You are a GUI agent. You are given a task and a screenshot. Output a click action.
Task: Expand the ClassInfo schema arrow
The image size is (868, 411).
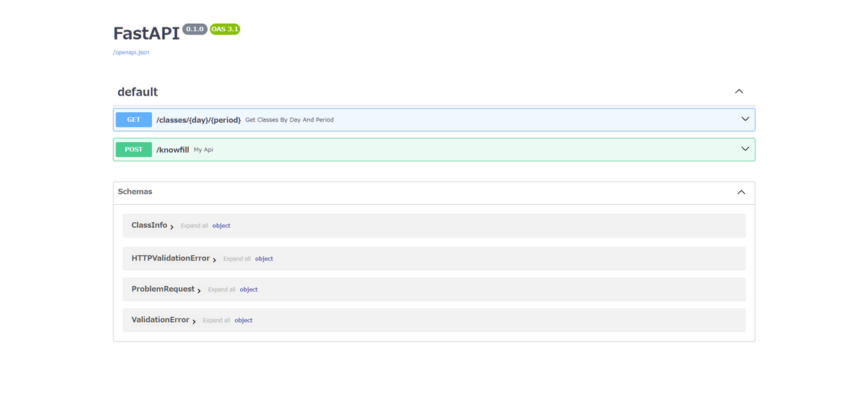point(172,226)
